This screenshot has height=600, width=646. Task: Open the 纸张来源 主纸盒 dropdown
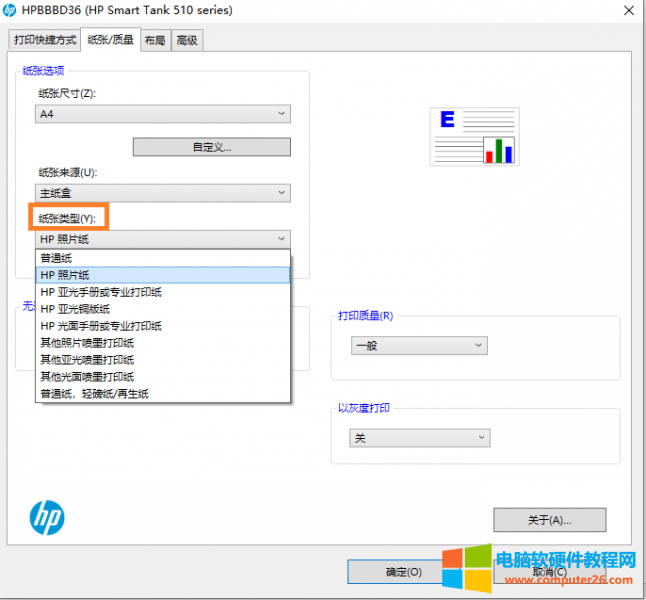[x=282, y=192]
